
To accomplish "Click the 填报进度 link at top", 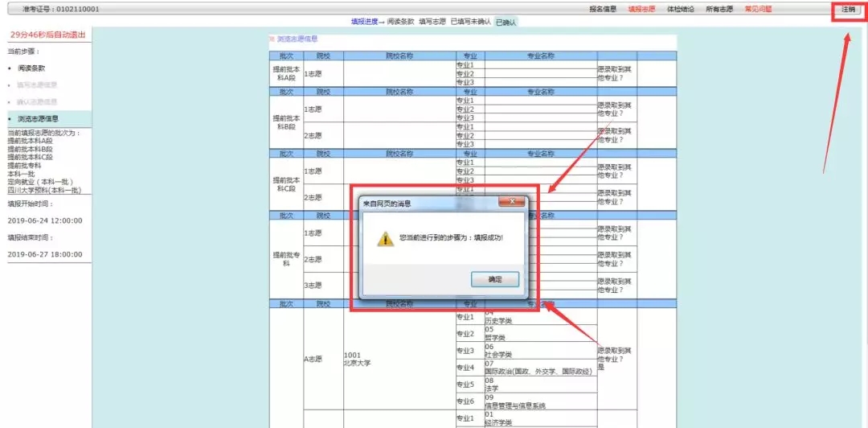I will (364, 22).
